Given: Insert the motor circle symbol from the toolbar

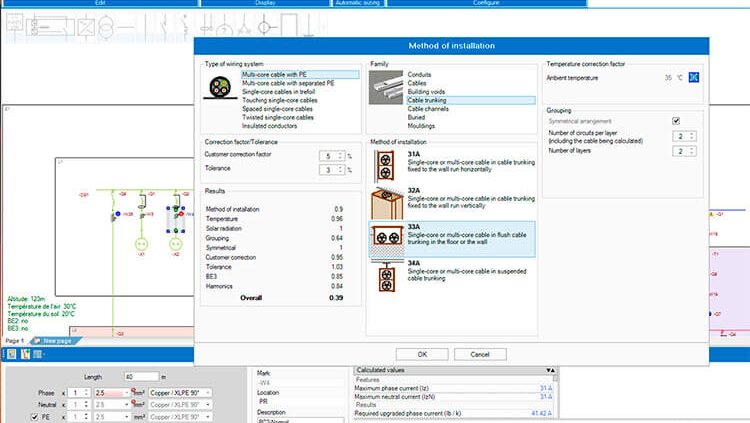Looking at the screenshot, I should pyautogui.click(x=223, y=27).
